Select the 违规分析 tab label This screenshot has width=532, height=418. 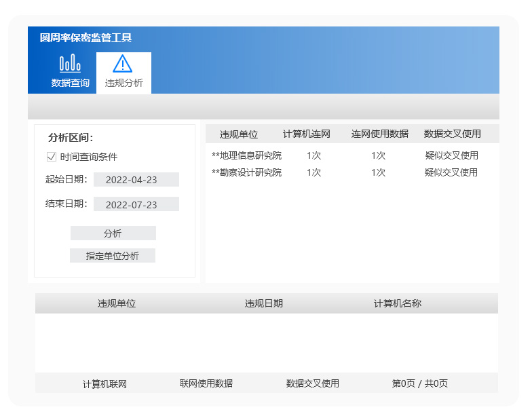pyautogui.click(x=123, y=83)
